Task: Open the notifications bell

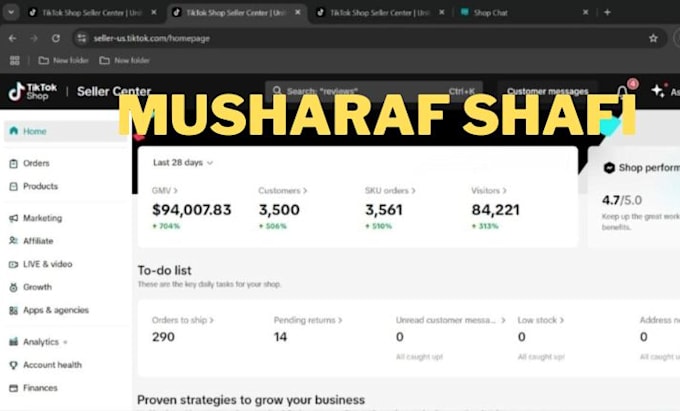Action: click(623, 91)
